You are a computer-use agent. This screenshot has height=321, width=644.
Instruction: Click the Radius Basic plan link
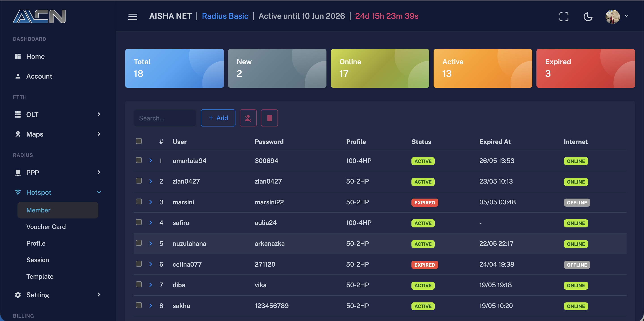point(225,16)
